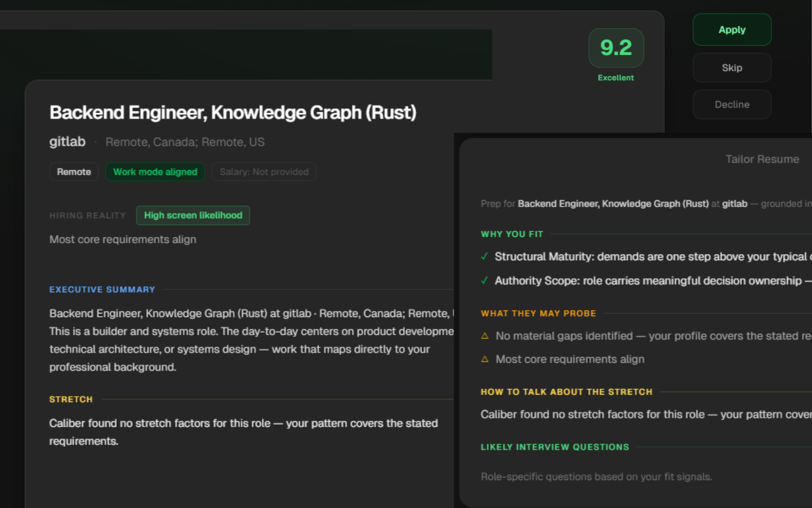Click the Backend Engineer job title heading
The image size is (812, 508).
[232, 113]
